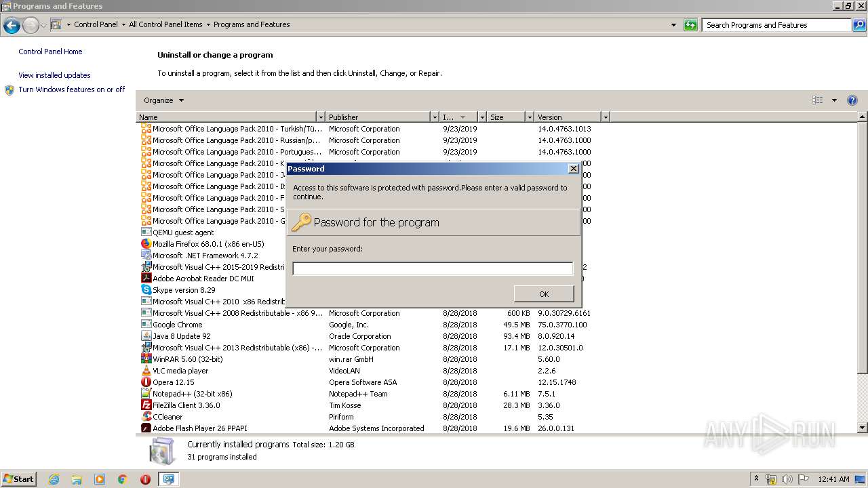Open Turn Windows features on or off
The width and height of the screenshot is (868, 488).
(72, 89)
